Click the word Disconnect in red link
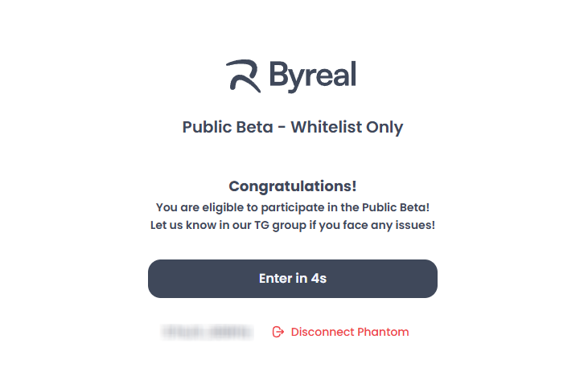The height and width of the screenshot is (384, 588). pos(323,332)
